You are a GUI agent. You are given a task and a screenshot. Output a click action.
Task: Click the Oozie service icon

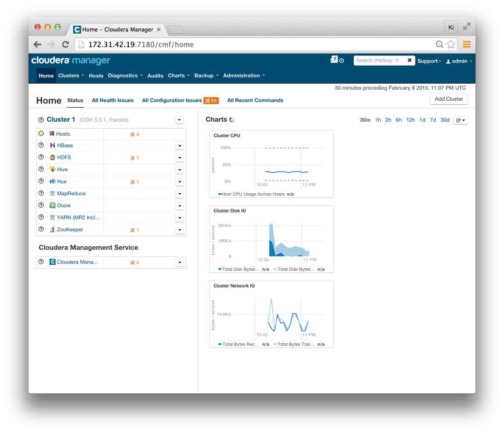click(52, 205)
